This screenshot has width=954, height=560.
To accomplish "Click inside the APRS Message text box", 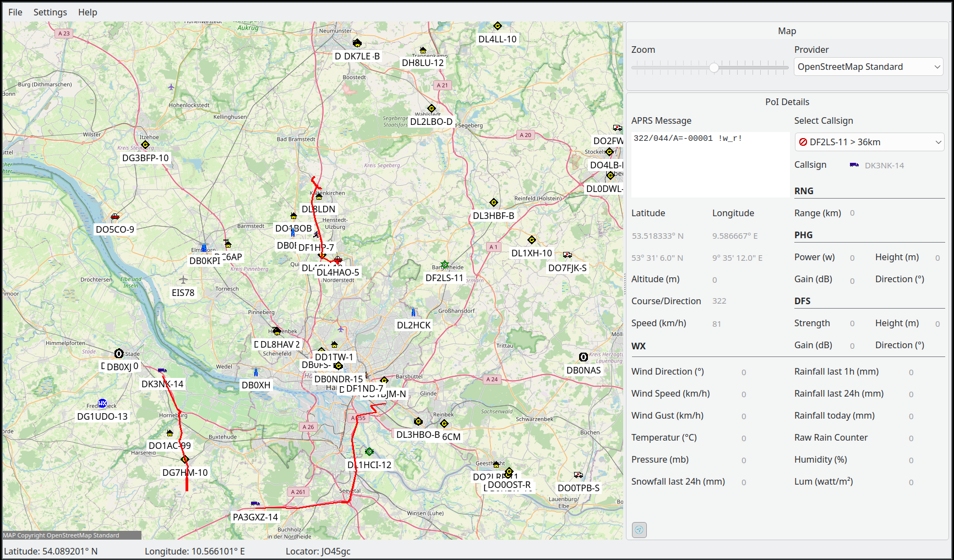I will (x=710, y=164).
